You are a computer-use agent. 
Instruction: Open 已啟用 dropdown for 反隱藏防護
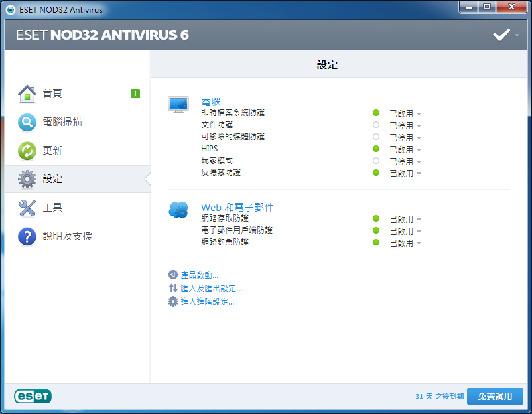click(x=405, y=173)
